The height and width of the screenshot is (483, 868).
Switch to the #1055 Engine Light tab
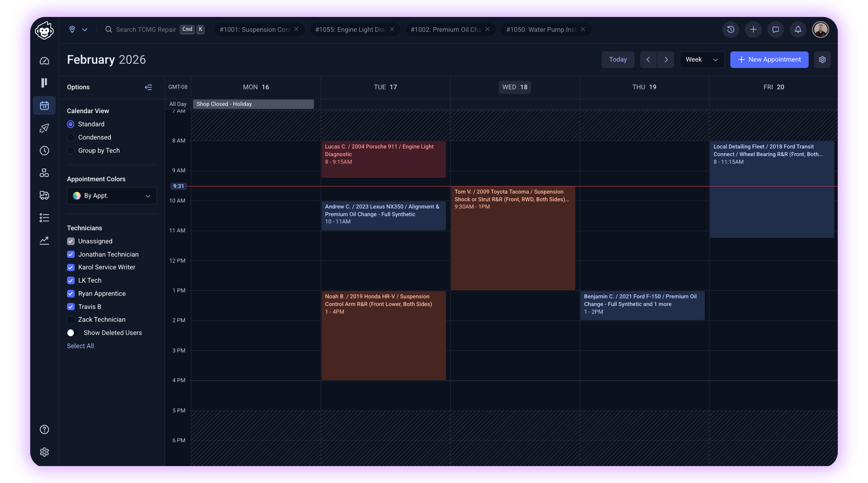coord(350,29)
